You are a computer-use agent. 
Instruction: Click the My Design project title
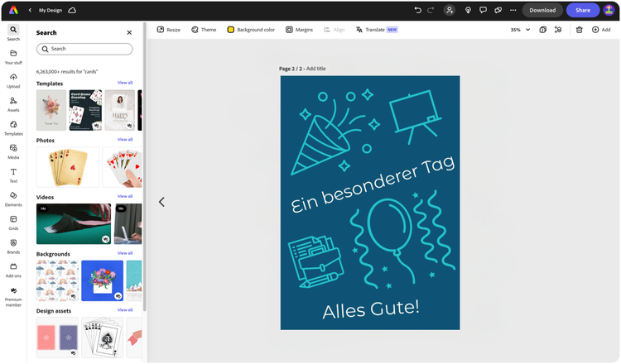[51, 10]
